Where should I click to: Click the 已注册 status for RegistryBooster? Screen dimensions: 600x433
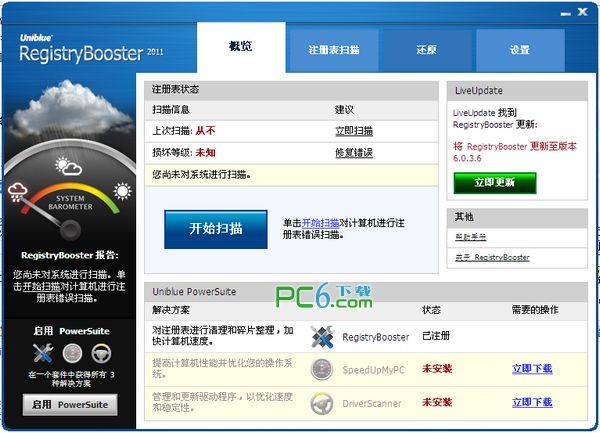click(436, 336)
